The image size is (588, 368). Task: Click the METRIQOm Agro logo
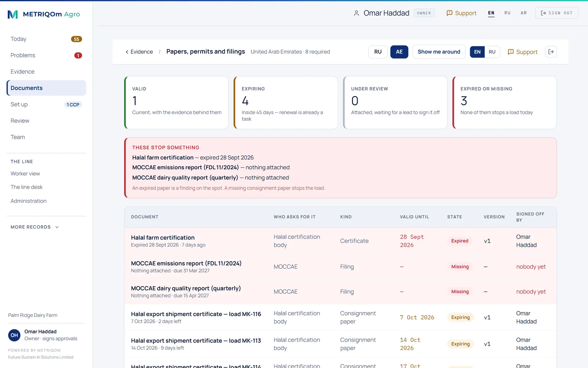click(x=44, y=14)
